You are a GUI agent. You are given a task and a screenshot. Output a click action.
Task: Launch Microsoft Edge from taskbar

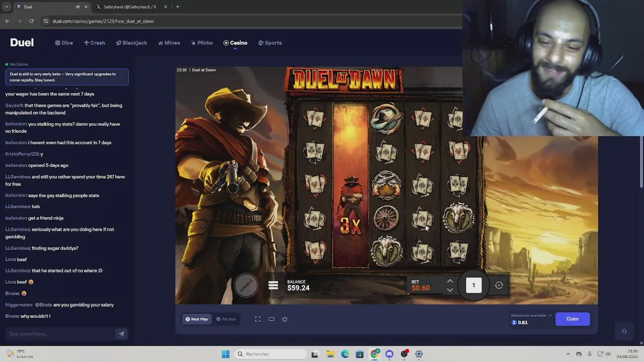coord(345,354)
